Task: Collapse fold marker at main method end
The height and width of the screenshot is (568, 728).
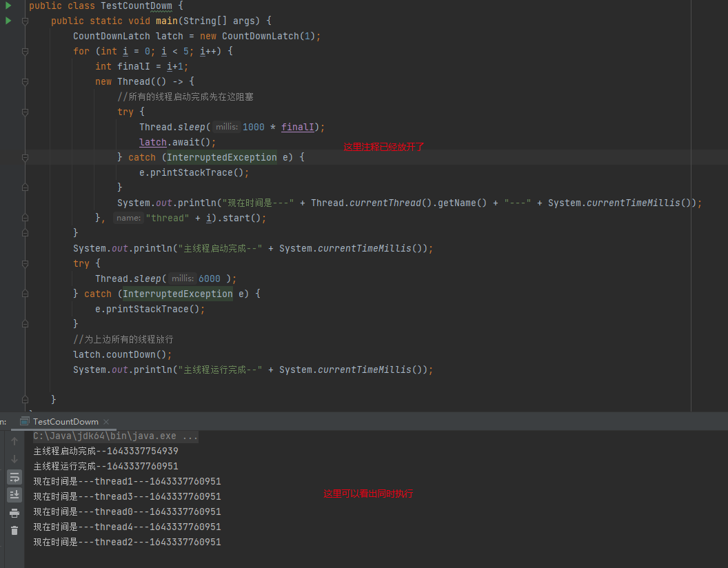Action: [25, 399]
